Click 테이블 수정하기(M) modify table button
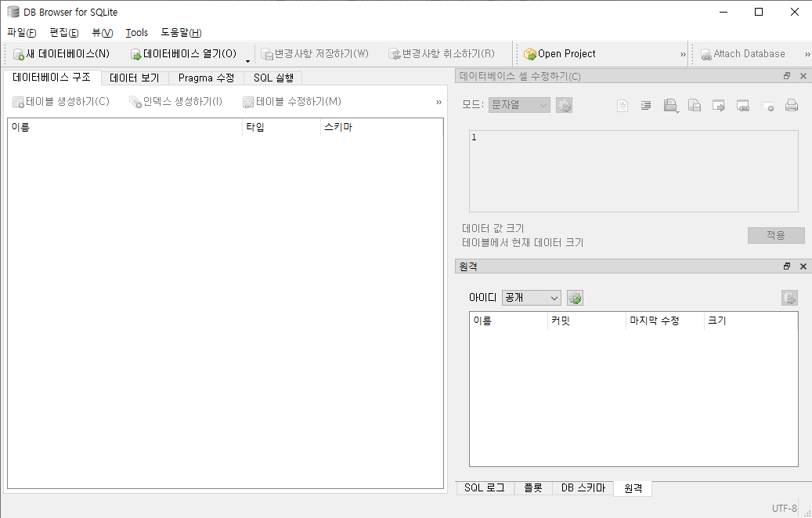The height and width of the screenshot is (518, 812). pyautogui.click(x=292, y=102)
